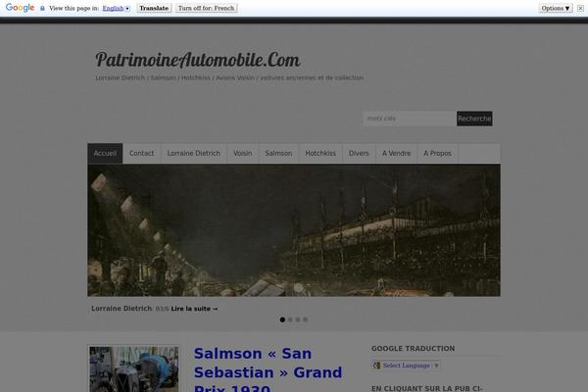Open the A Vendre menu item
This screenshot has width=588, height=392.
coord(396,153)
